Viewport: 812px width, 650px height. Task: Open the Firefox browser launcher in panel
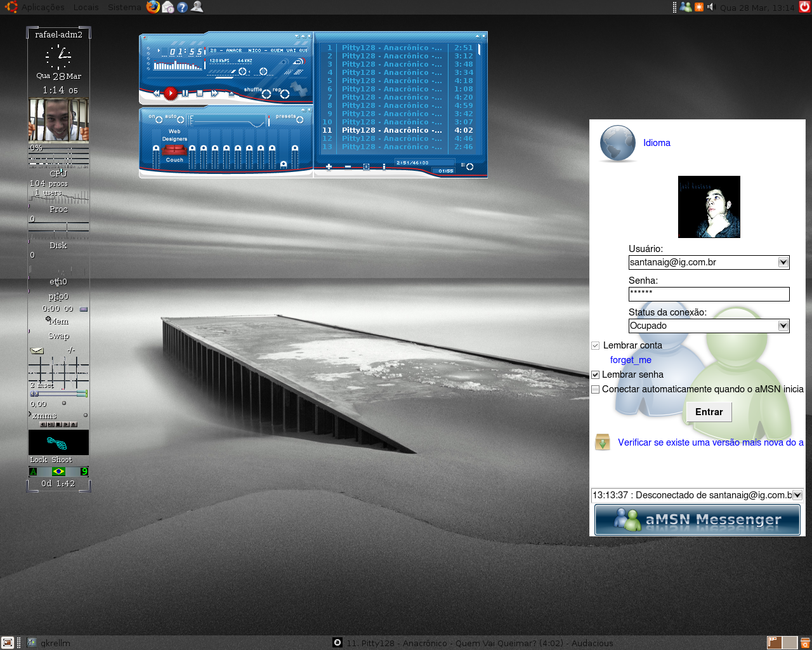(x=153, y=7)
